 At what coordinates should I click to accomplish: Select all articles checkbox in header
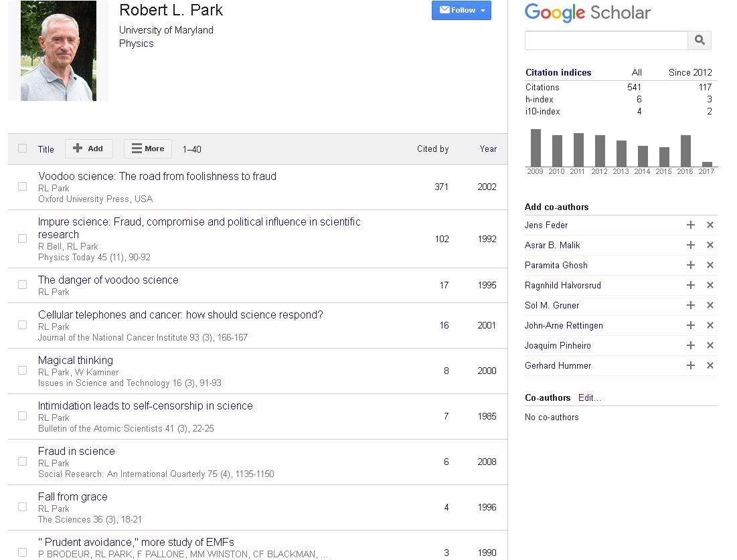22,149
